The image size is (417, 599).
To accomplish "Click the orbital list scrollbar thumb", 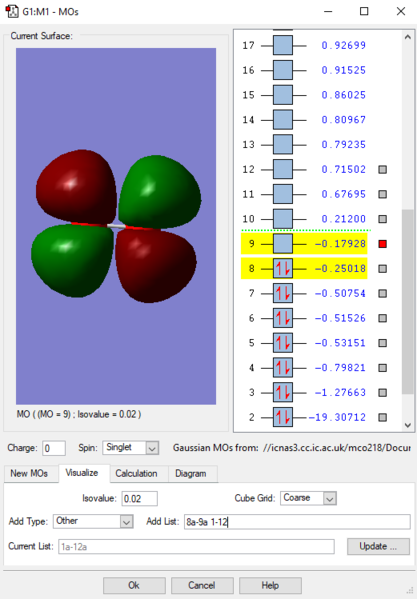I will point(407,301).
